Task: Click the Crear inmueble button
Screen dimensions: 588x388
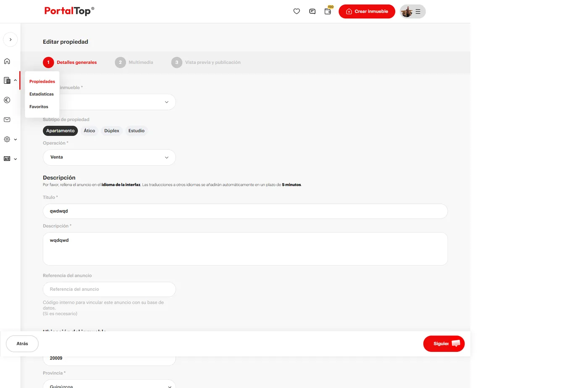Action: pos(367,11)
